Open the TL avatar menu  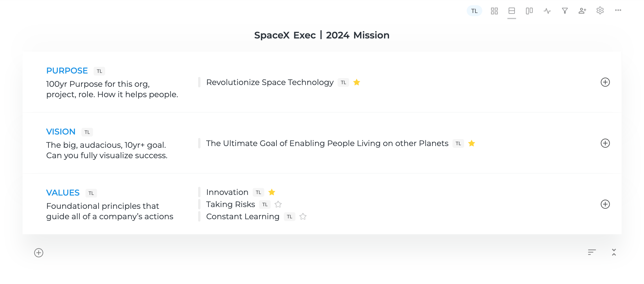click(x=474, y=11)
